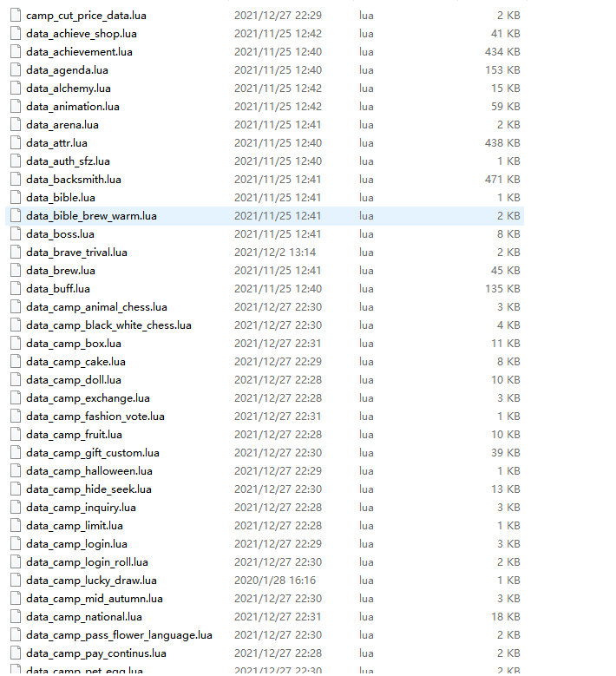Select data_camp_mid_autumn.lua file name

(x=94, y=599)
